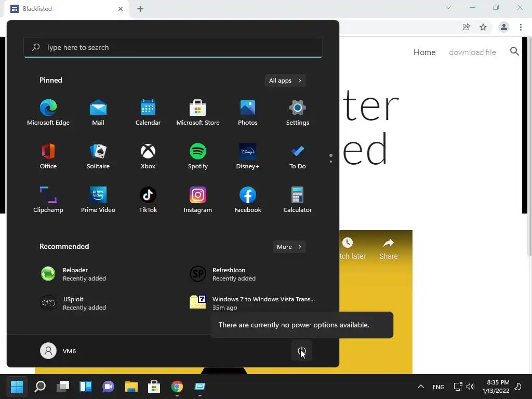Open a new Chrome tab

point(140,9)
